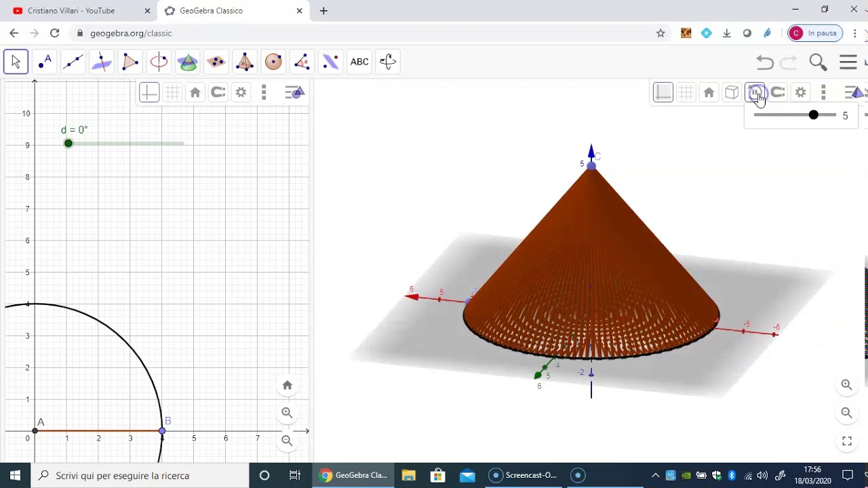Click the home button near 2D zoom controls

tap(288, 385)
